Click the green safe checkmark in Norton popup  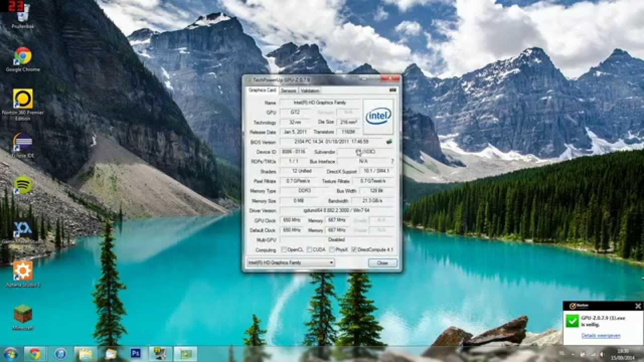[573, 321]
